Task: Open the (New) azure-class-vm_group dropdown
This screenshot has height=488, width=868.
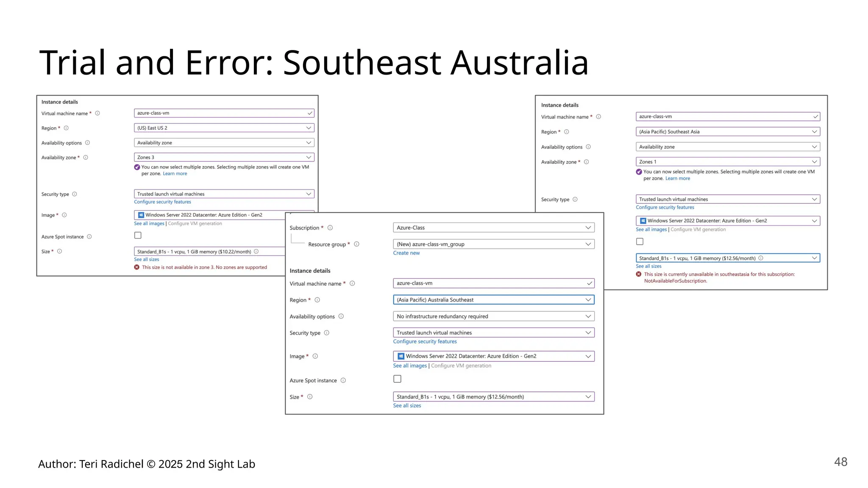Action: 494,244
